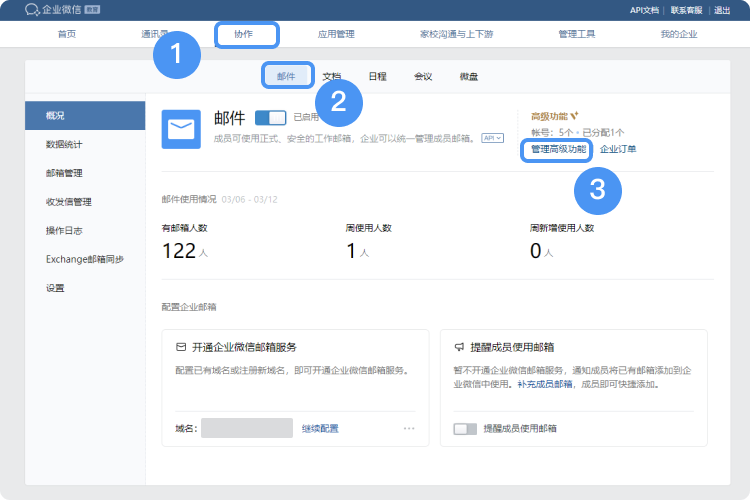Image resolution: width=750 pixels, height=500 pixels.
Task: Open the three-dots menu next to 继续配置
Action: pyautogui.click(x=408, y=428)
